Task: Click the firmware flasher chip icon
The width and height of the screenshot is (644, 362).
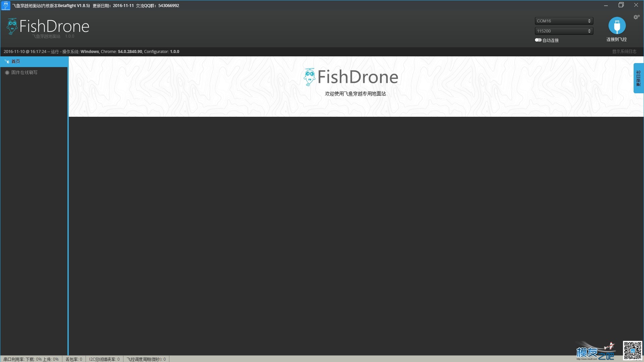Action: (x=7, y=72)
